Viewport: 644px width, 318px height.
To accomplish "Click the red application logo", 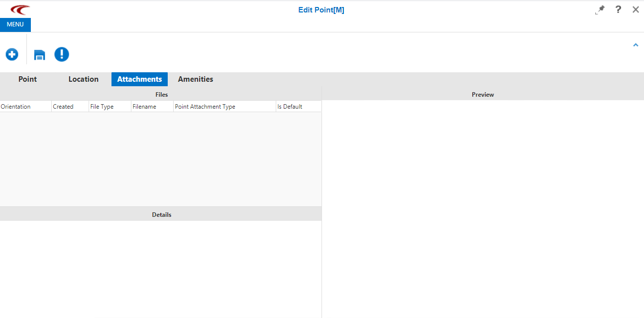I will pos(20,9).
